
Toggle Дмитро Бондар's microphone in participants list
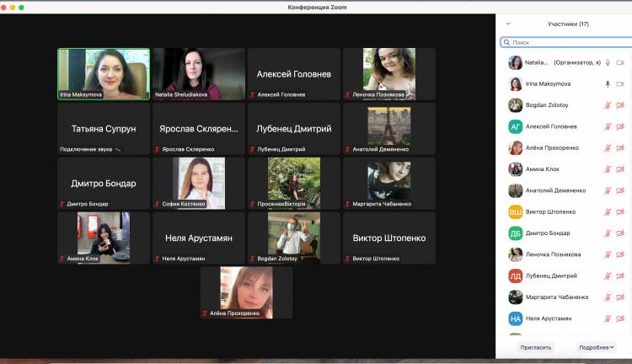tap(607, 233)
